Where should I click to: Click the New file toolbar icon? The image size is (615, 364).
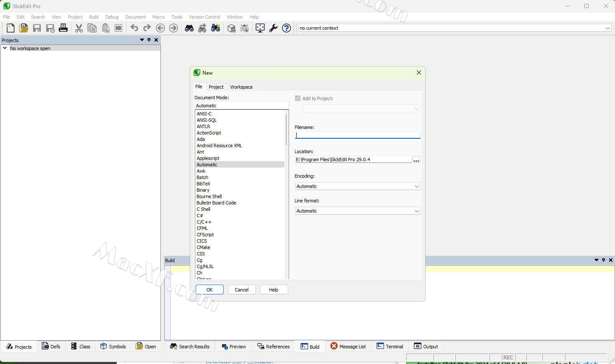click(x=11, y=28)
